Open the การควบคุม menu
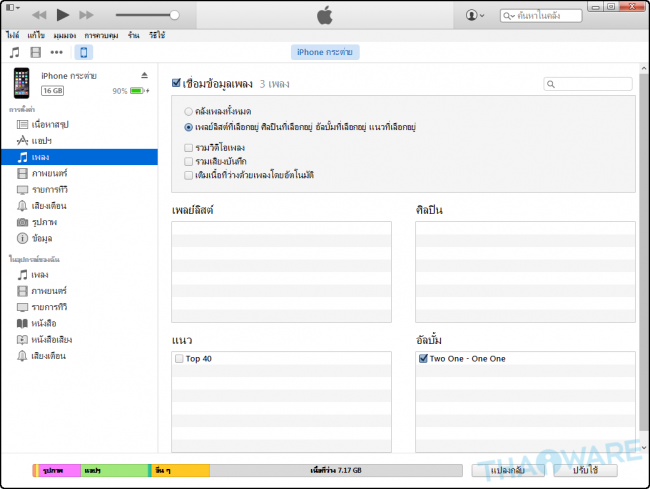The height and width of the screenshot is (489, 650). click(102, 35)
